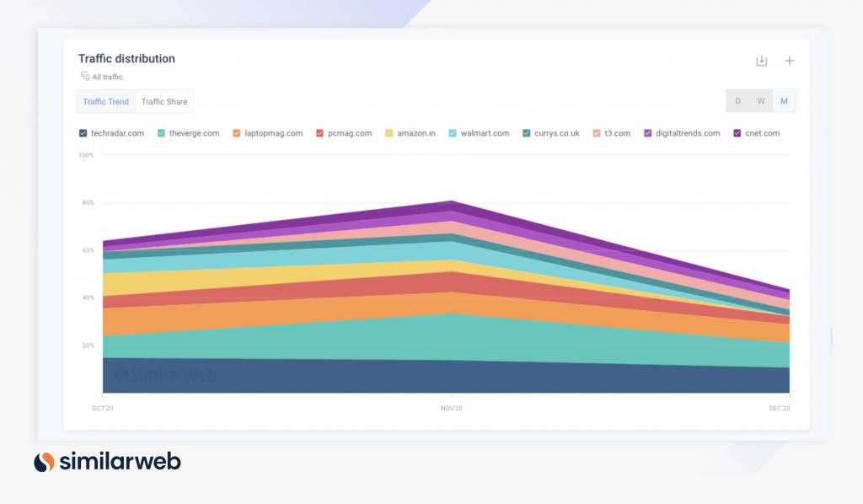This screenshot has width=863, height=504.
Task: Switch to daily granularity D button
Action: [738, 101]
